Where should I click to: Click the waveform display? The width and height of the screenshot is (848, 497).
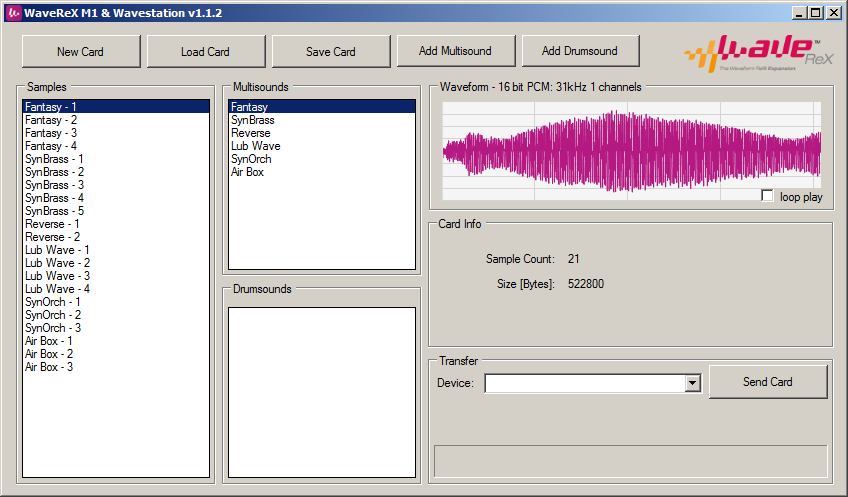[x=632, y=151]
